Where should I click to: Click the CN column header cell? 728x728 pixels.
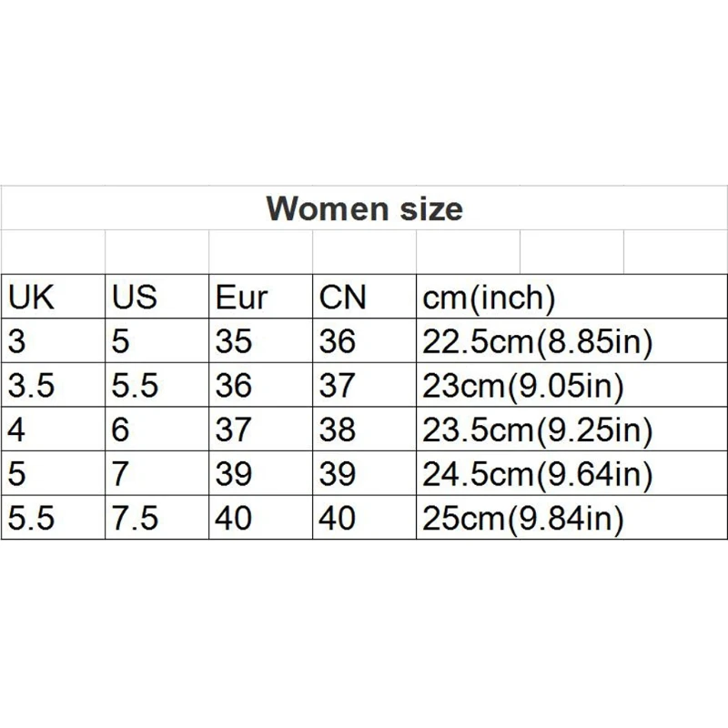pyautogui.click(x=365, y=297)
